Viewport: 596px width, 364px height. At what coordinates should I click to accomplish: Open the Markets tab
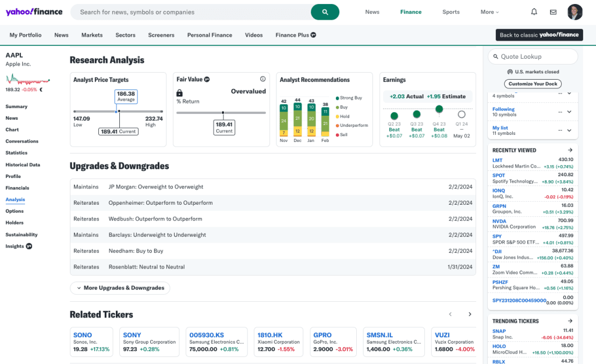point(92,35)
